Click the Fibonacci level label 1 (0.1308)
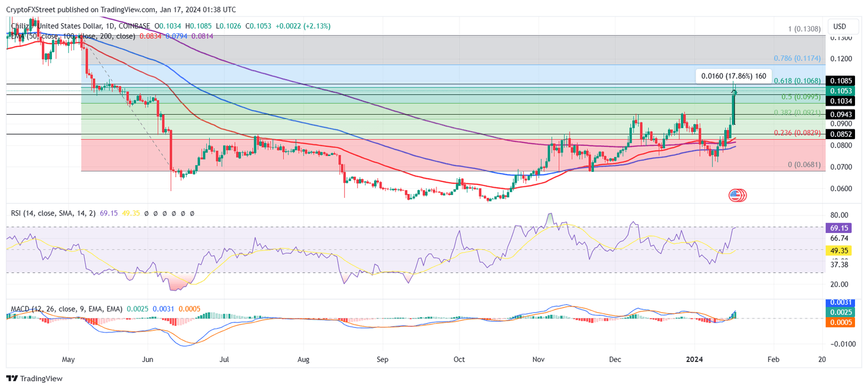The height and width of the screenshot is (389, 868). coord(803,29)
